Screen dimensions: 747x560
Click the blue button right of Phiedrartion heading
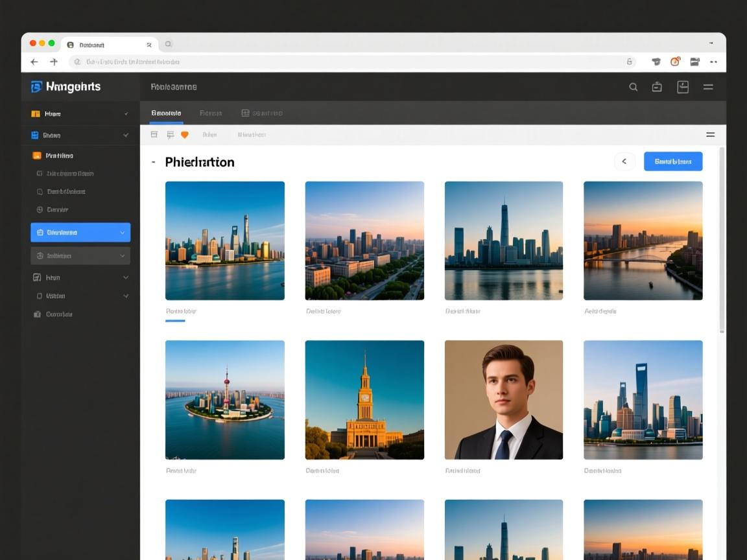[x=672, y=161]
